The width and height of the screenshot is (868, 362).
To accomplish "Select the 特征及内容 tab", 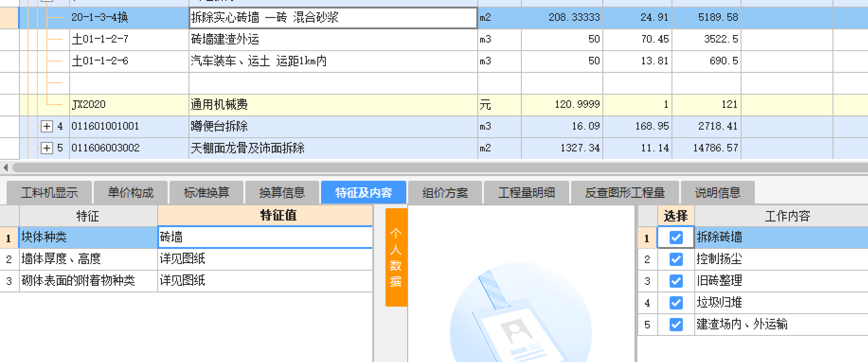I will [364, 193].
